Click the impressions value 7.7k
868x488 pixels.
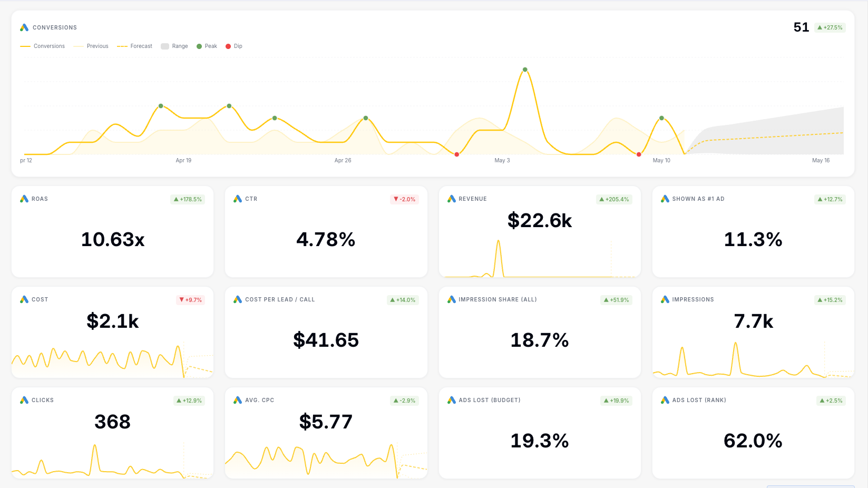tap(753, 321)
